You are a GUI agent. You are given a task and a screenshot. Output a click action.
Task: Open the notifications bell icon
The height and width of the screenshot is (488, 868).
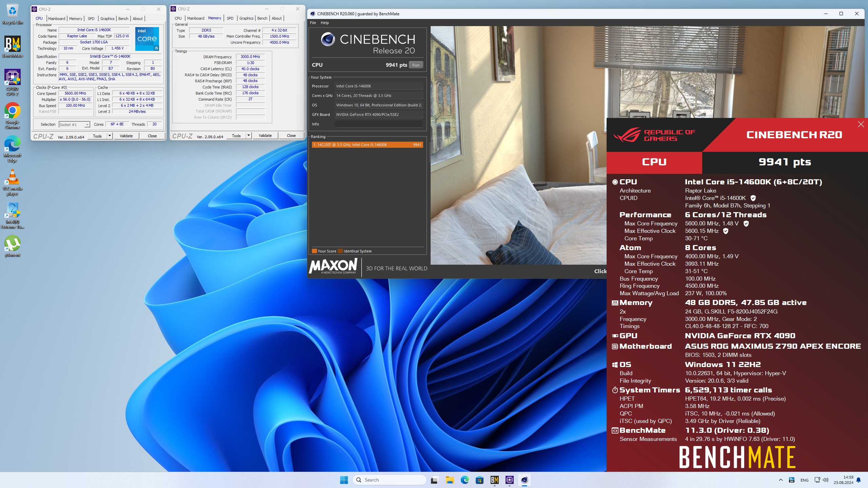click(x=859, y=480)
